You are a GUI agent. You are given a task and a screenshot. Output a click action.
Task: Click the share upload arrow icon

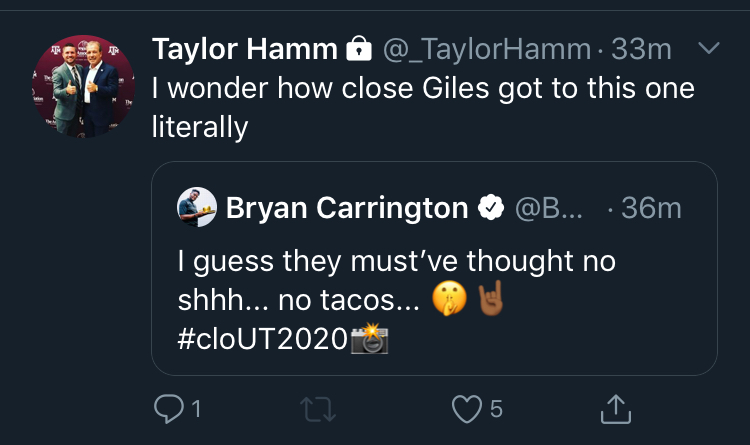click(x=616, y=408)
